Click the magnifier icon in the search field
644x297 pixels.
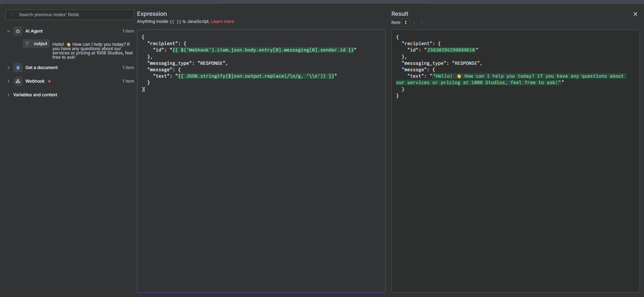[x=13, y=15]
